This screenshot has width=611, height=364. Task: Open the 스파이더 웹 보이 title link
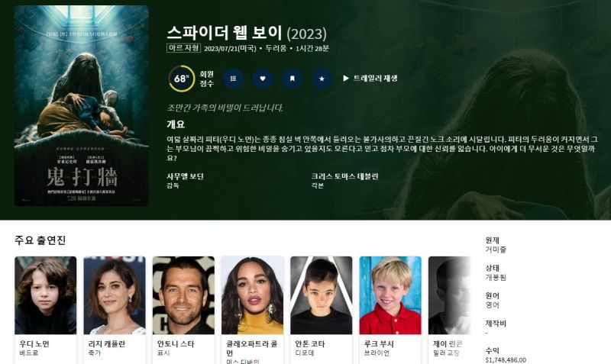tap(224, 33)
